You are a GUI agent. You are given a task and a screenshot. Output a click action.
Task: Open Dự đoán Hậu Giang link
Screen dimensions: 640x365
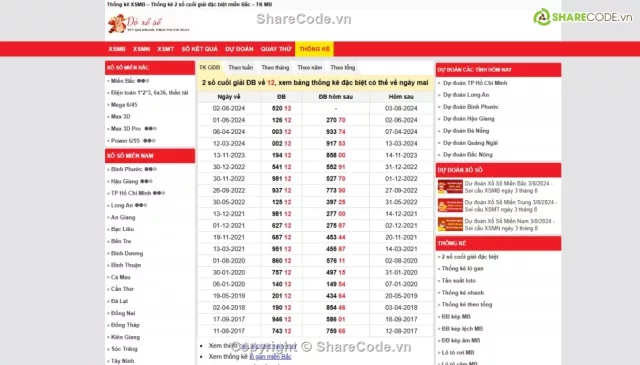(469, 119)
